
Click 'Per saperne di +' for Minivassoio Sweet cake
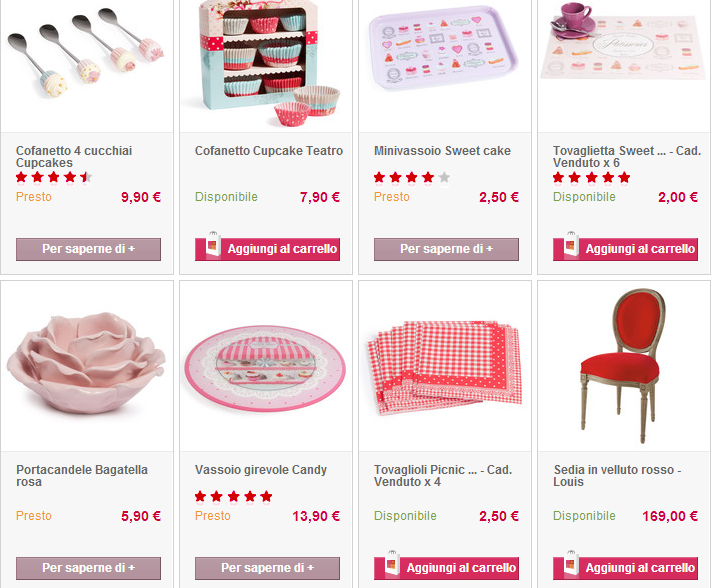(x=446, y=249)
